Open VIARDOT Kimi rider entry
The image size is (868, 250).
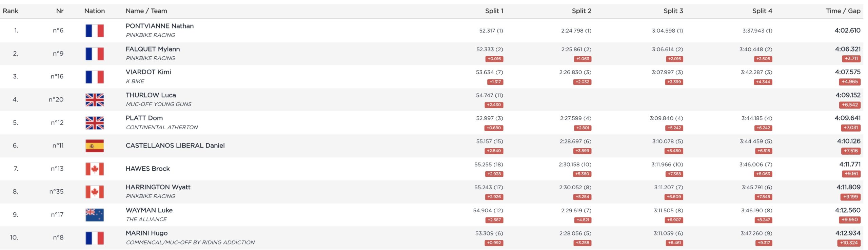pos(148,72)
